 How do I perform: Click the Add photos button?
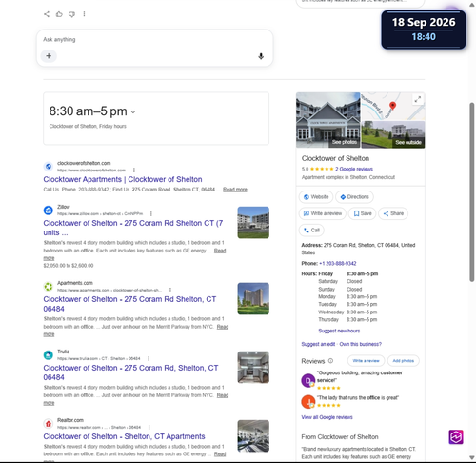click(403, 361)
